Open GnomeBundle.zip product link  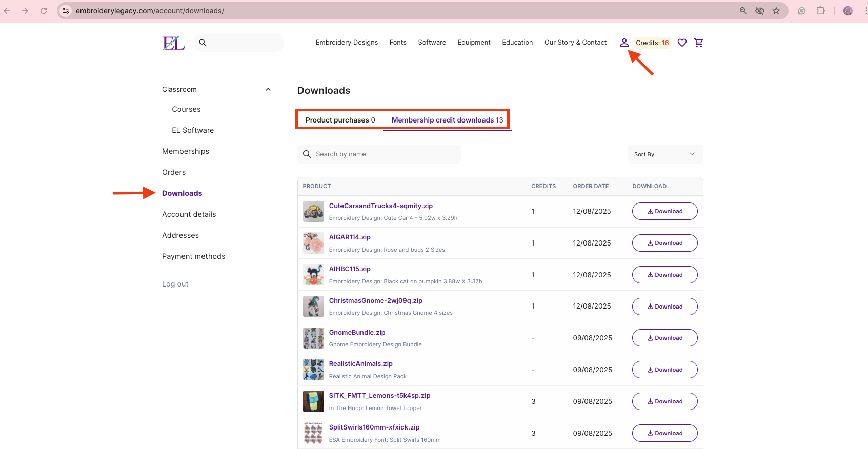[x=357, y=332]
